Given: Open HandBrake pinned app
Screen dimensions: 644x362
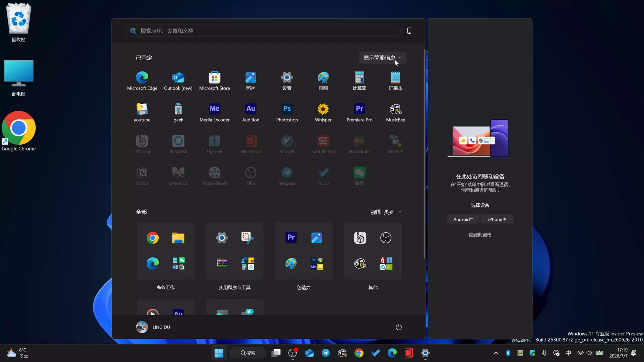Looking at the screenshot, I should point(359,144).
